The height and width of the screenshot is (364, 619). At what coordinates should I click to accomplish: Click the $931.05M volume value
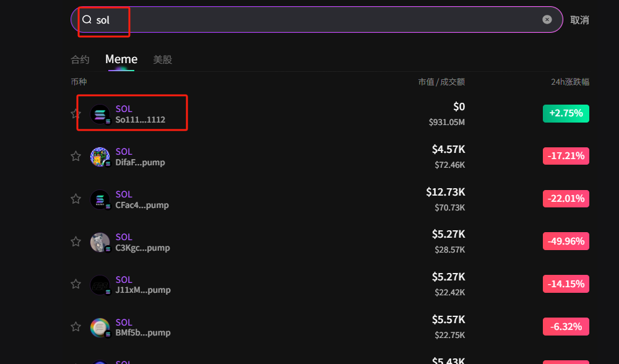coord(447,123)
